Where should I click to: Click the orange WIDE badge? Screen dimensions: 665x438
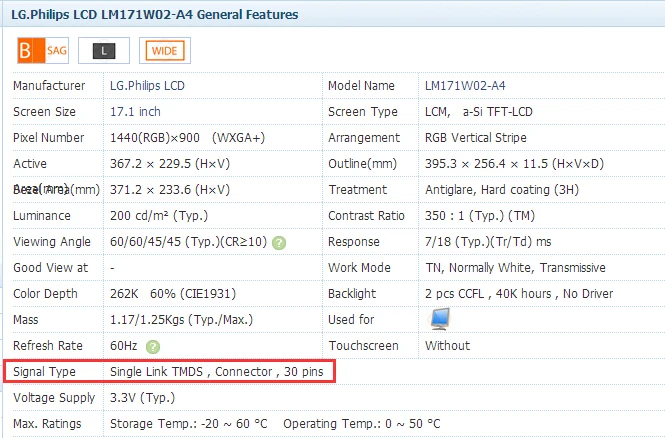pos(165,50)
